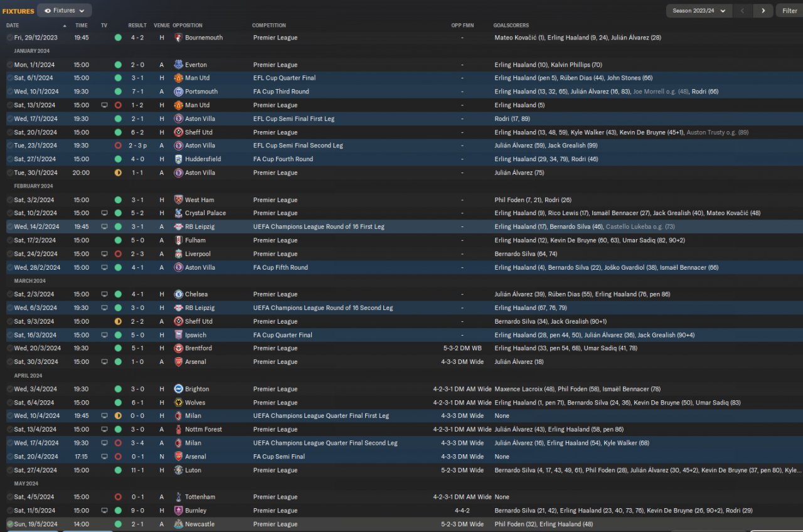Click the "Sat, 27/4/2024" date
The image size is (803, 532).
pos(38,470)
